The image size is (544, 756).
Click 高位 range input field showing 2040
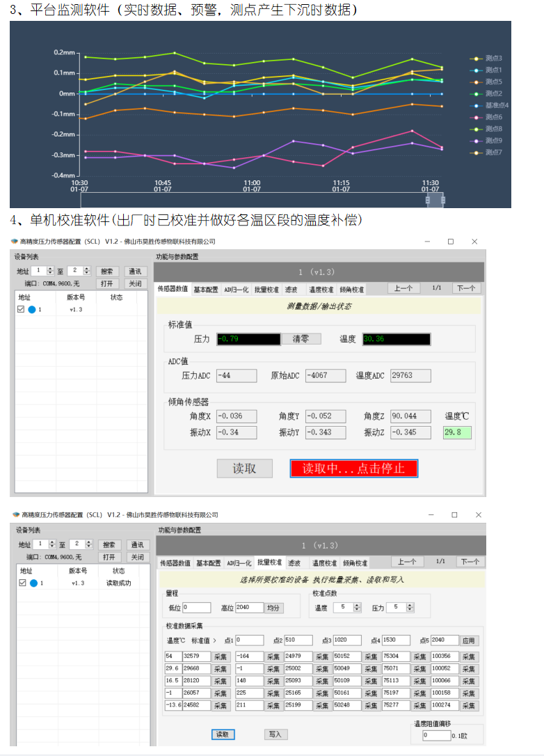tap(249, 608)
